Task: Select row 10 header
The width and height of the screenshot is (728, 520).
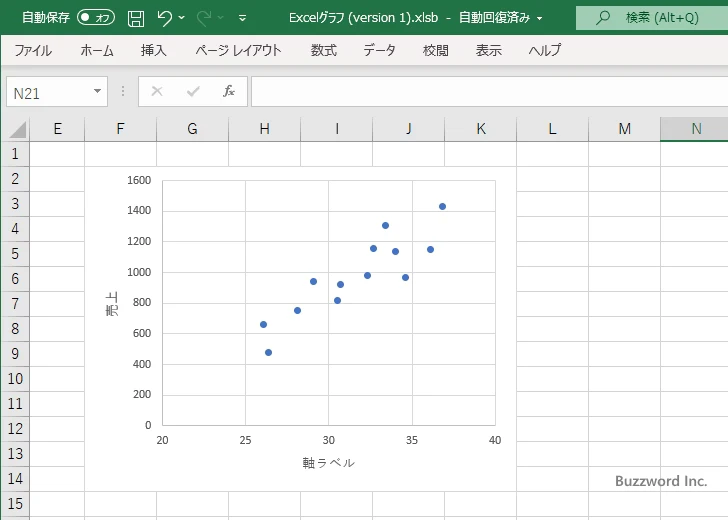Action: (x=15, y=378)
